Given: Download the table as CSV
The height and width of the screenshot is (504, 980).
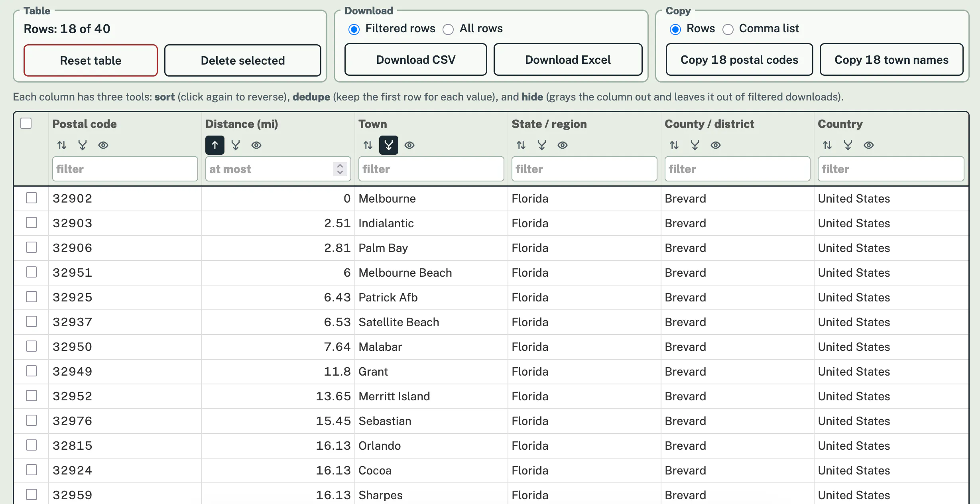Looking at the screenshot, I should [x=416, y=59].
